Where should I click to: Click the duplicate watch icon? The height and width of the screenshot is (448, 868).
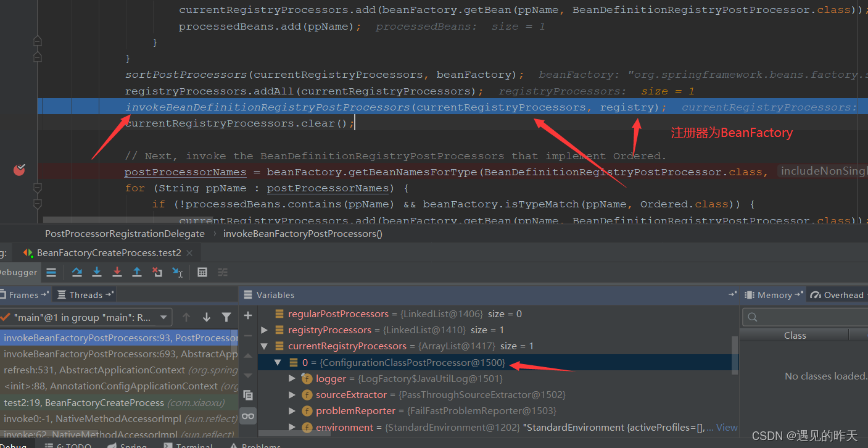click(248, 395)
